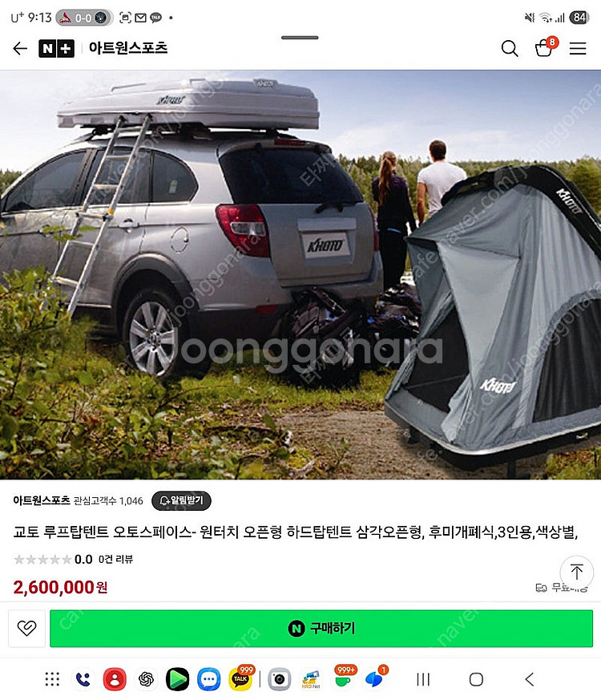Open the 아트원스포츠 store name link
601x700 pixels.
[42, 500]
